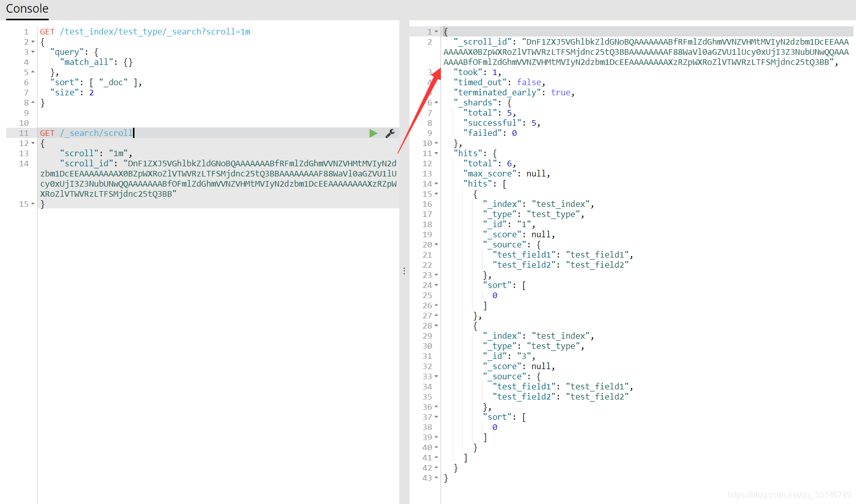Image resolution: width=856 pixels, height=504 pixels.
Task: Collapse second sort array at line 37
Action: [x=436, y=417]
